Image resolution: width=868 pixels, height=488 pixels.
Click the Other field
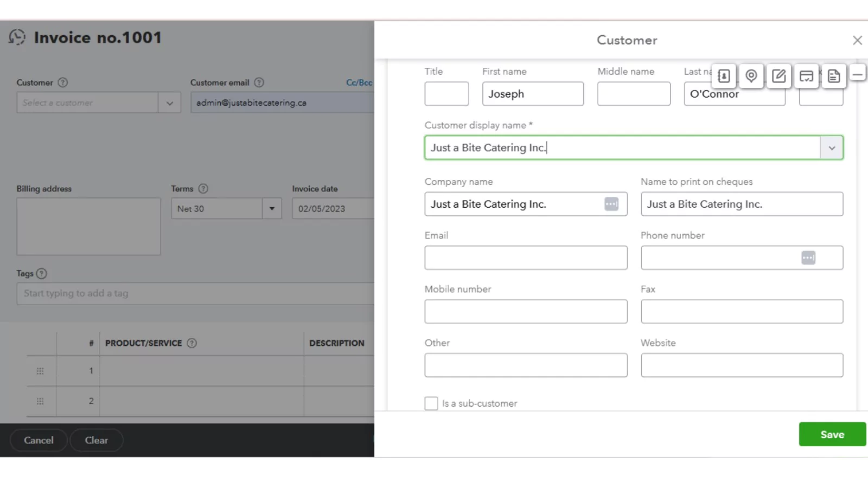526,365
